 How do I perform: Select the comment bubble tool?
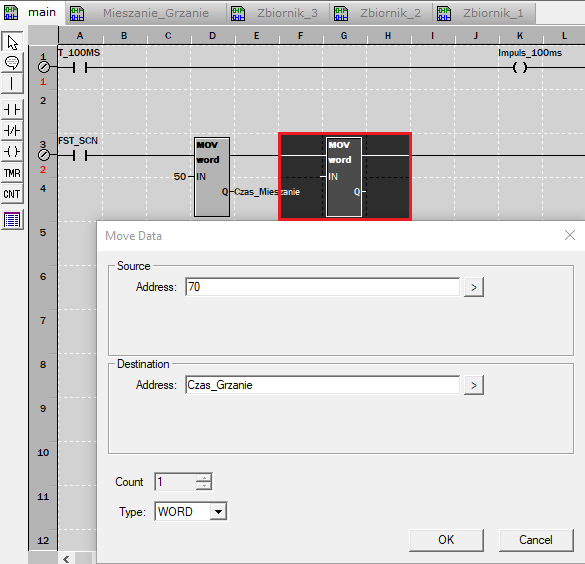pyautogui.click(x=12, y=63)
